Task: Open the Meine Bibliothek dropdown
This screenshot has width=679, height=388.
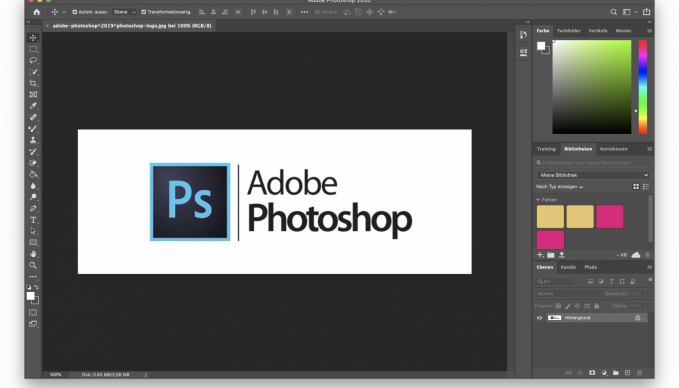Action: [593, 175]
